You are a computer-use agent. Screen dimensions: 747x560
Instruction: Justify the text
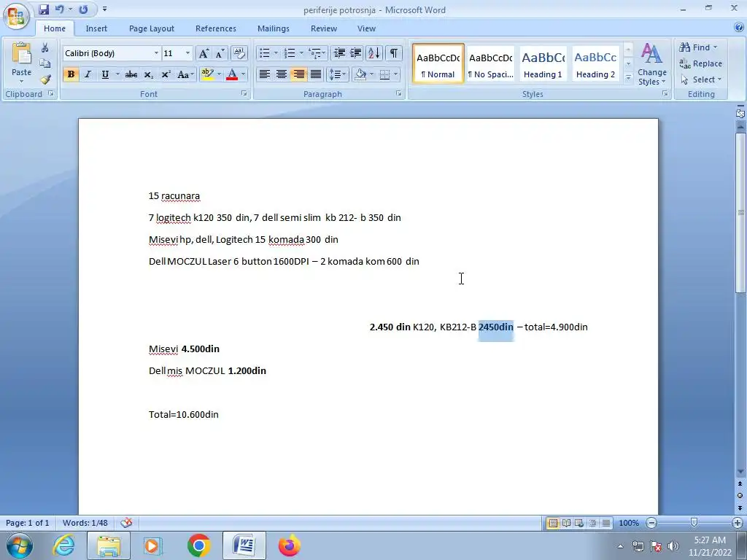pyautogui.click(x=316, y=74)
